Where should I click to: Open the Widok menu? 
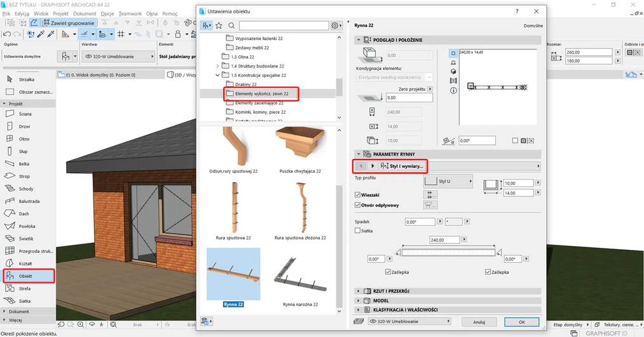tap(41, 13)
